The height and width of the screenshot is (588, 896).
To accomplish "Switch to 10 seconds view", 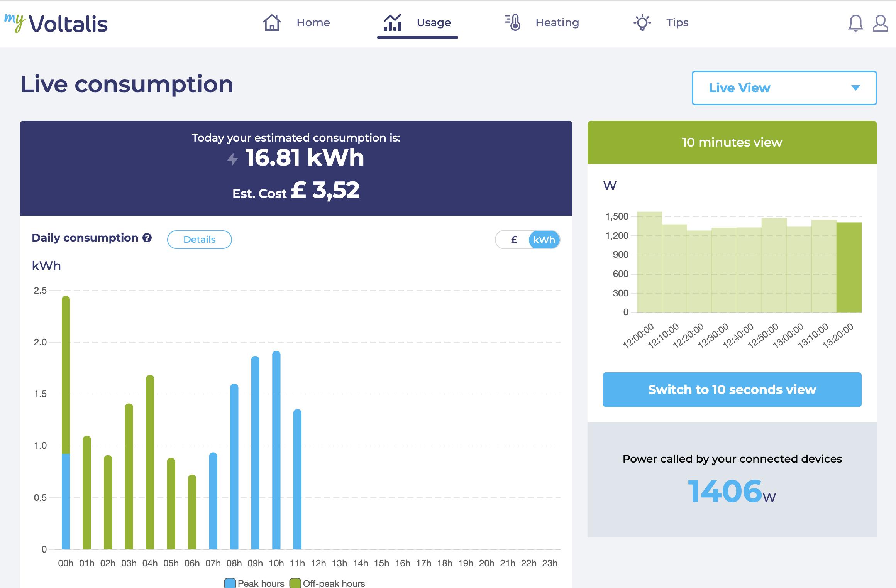I will coord(732,389).
